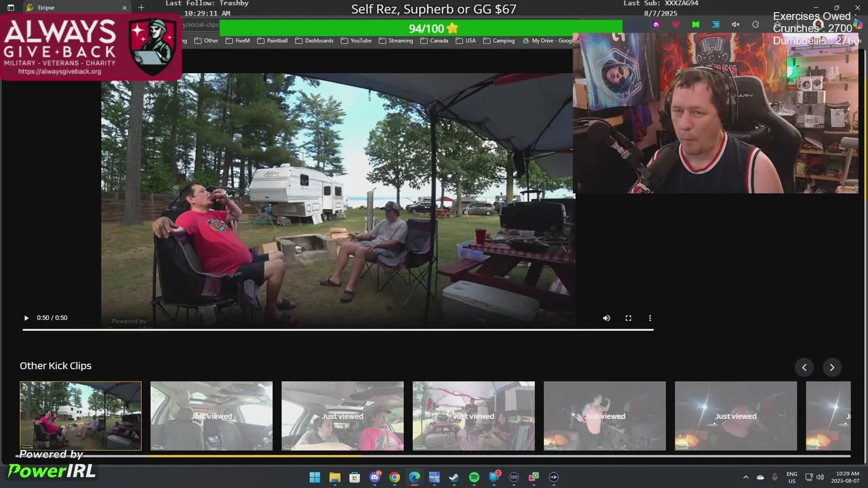Open the video player more options menu
Screen dimensions: 868x488
pyautogui.click(x=650, y=318)
